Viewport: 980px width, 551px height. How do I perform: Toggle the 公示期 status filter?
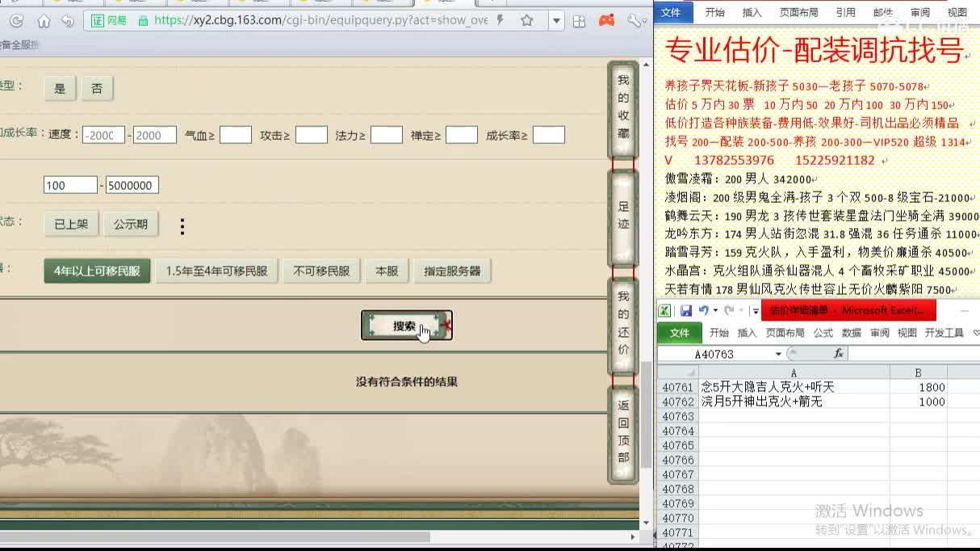[x=131, y=225]
